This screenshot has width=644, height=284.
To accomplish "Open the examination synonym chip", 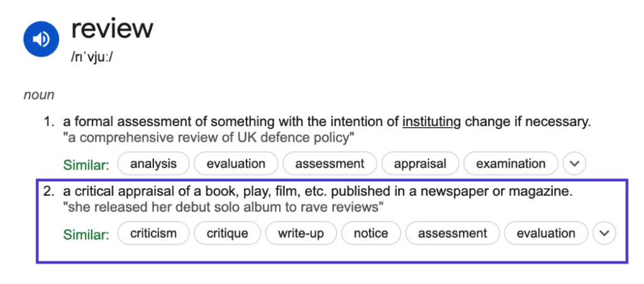I will tap(511, 164).
